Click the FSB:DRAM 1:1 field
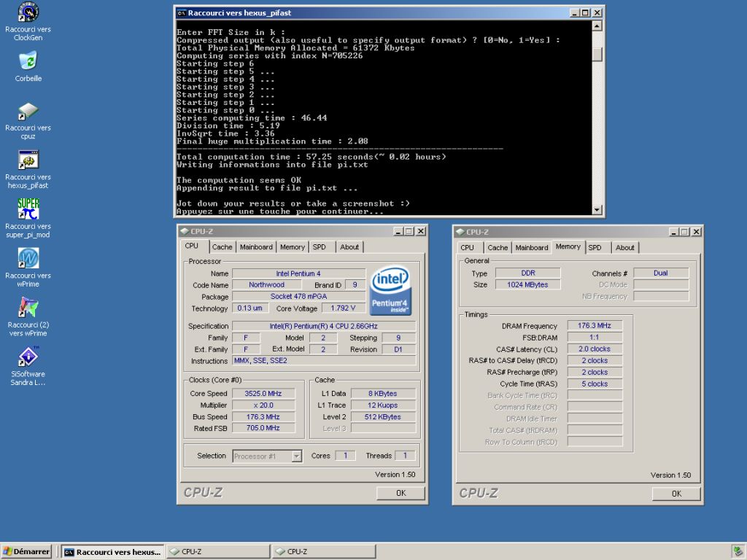747x560 pixels. click(x=595, y=337)
